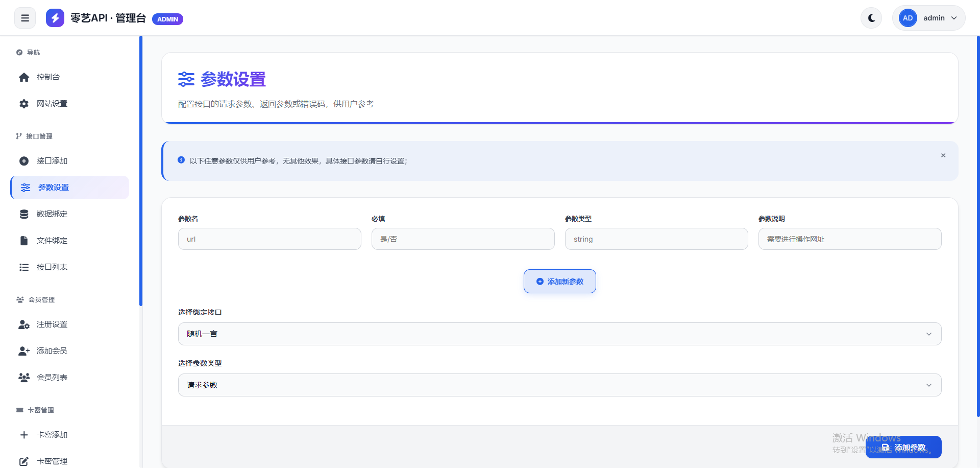This screenshot has width=980, height=468.
Task: Go to 数据绑定 in sidebar
Action: [x=52, y=214]
